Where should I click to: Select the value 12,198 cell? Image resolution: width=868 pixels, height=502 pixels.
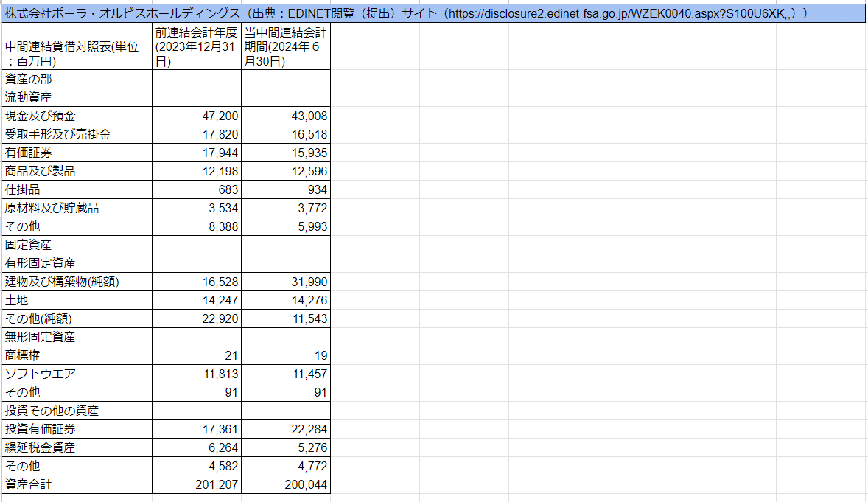(197, 171)
